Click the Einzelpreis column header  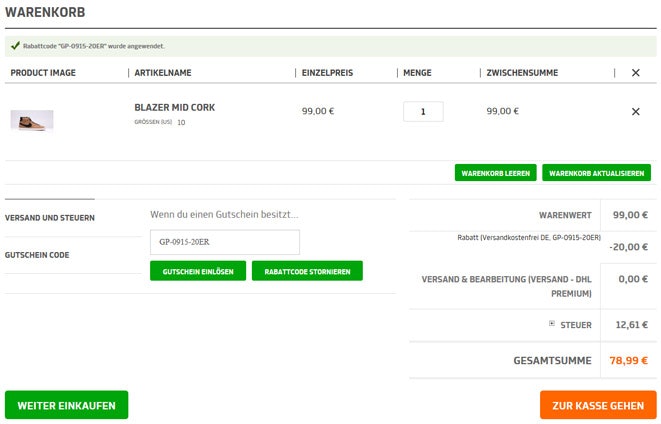(327, 73)
